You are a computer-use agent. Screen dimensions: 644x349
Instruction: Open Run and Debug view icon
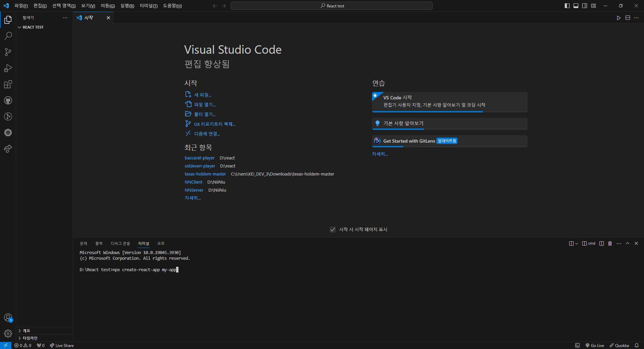click(8, 68)
